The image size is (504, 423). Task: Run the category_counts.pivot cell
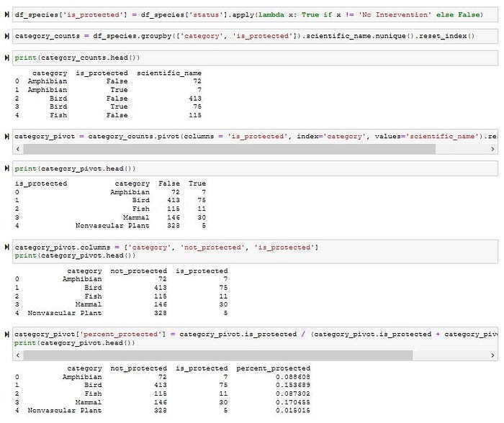point(6,137)
